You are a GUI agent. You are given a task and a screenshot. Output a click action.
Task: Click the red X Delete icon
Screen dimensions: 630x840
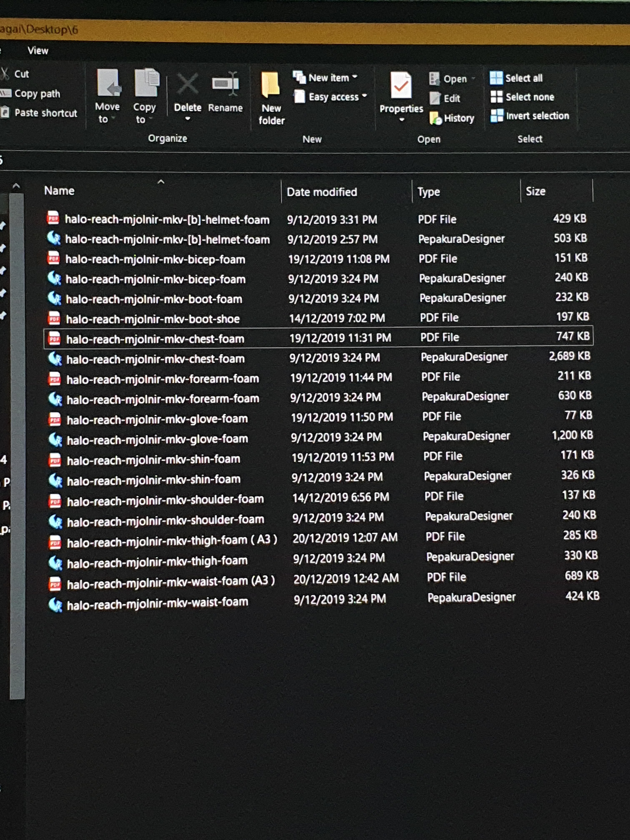[187, 84]
